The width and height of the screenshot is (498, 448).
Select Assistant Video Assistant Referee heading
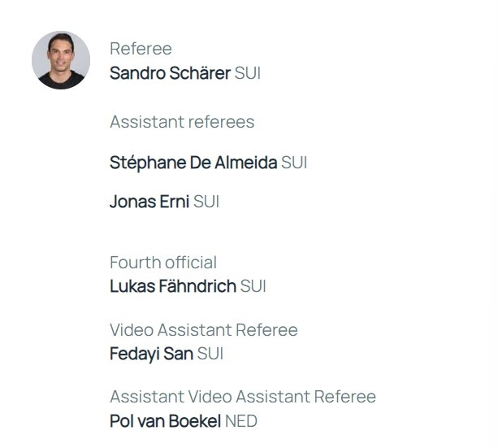243,397
